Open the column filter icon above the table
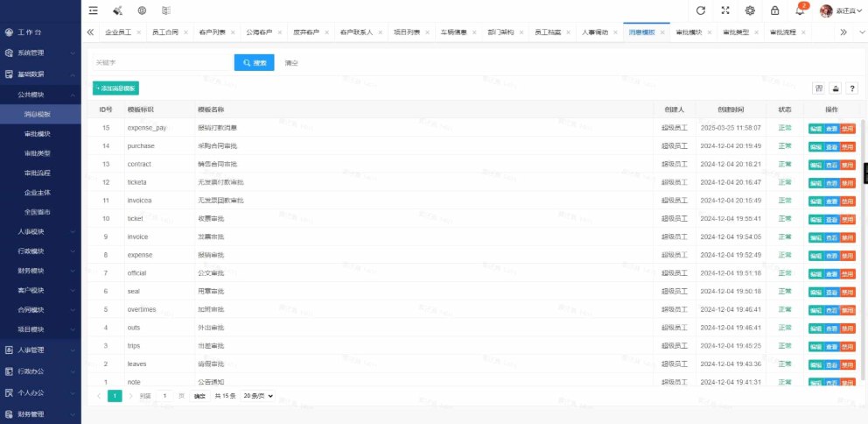 click(819, 88)
